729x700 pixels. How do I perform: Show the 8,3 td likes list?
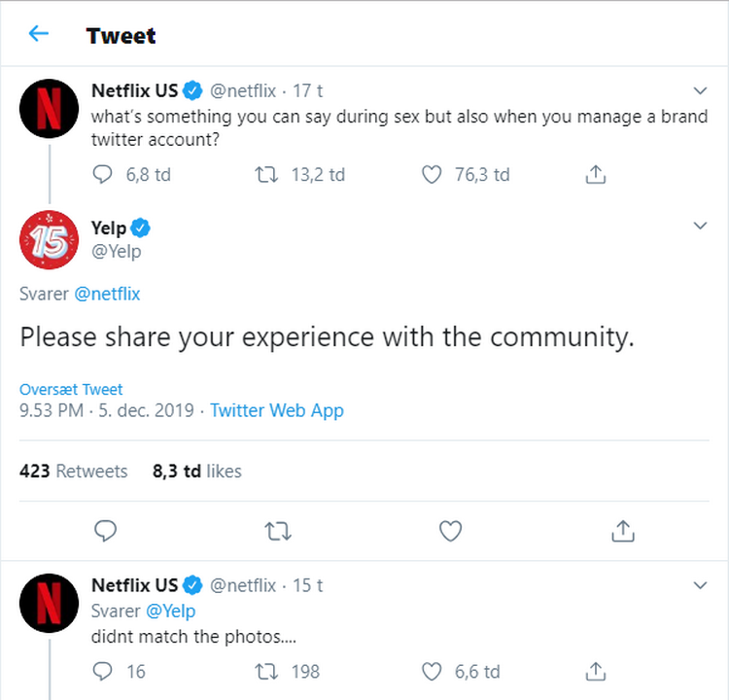coord(197,472)
